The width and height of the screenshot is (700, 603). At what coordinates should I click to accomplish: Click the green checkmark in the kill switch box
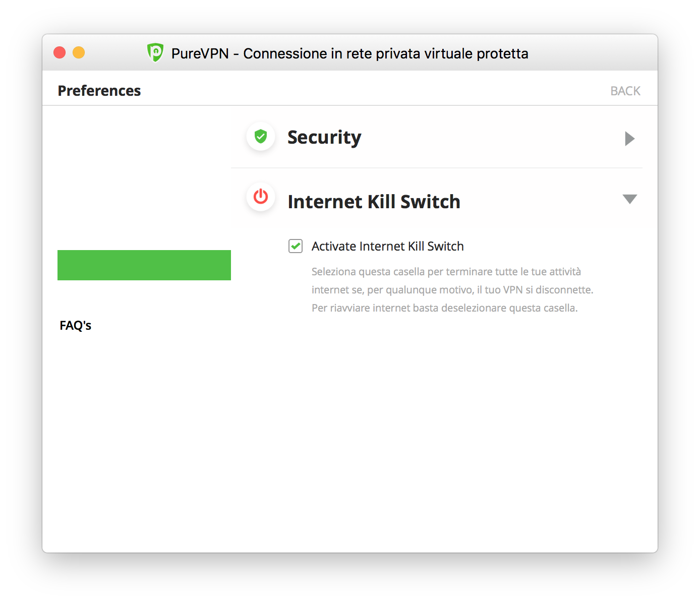click(x=296, y=246)
